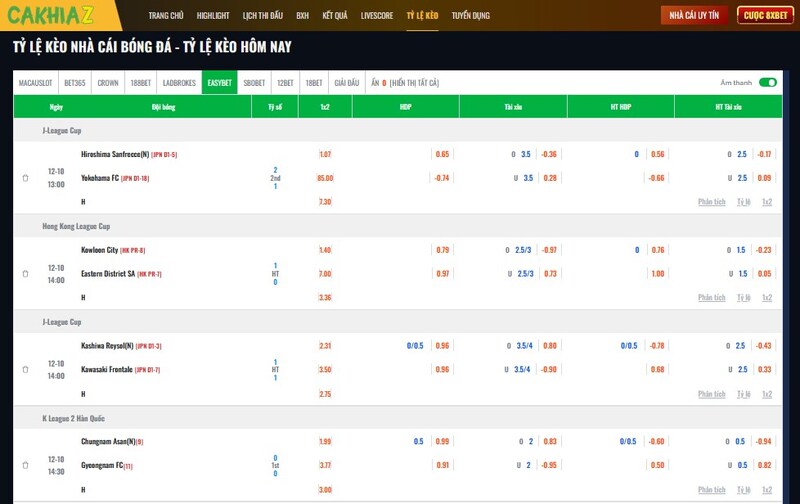Switch to the BET365 bookmaker tab
The width and height of the screenshot is (800, 504).
[75, 83]
